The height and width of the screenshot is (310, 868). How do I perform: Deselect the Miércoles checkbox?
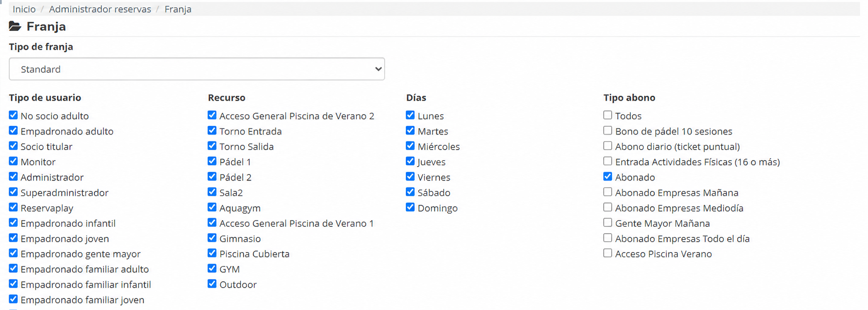(410, 146)
